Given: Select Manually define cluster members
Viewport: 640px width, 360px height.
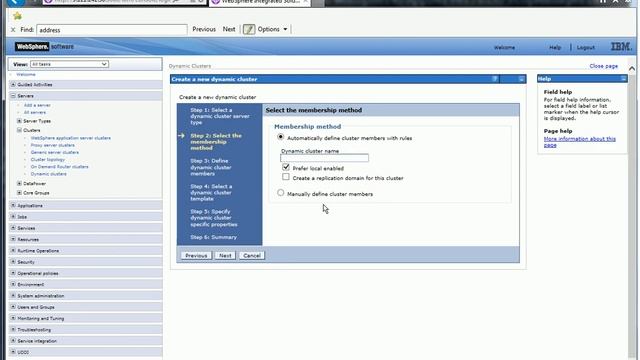Looking at the screenshot, I should pos(281,193).
